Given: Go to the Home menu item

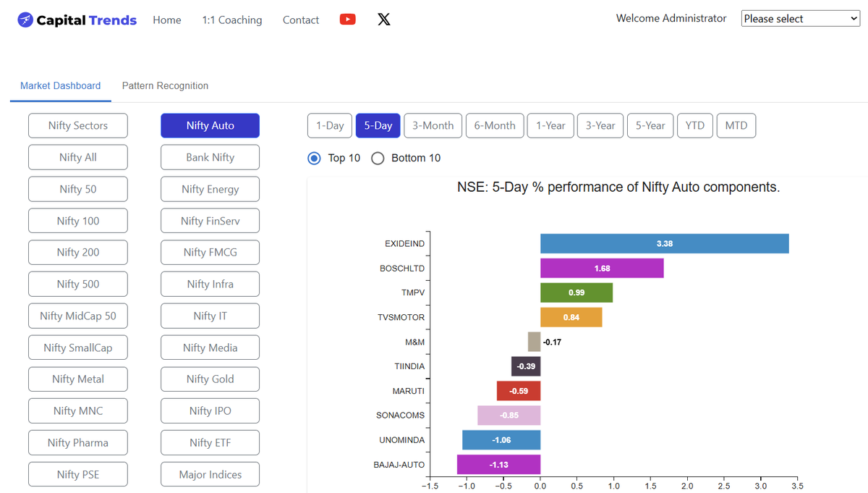Looking at the screenshot, I should coord(167,20).
